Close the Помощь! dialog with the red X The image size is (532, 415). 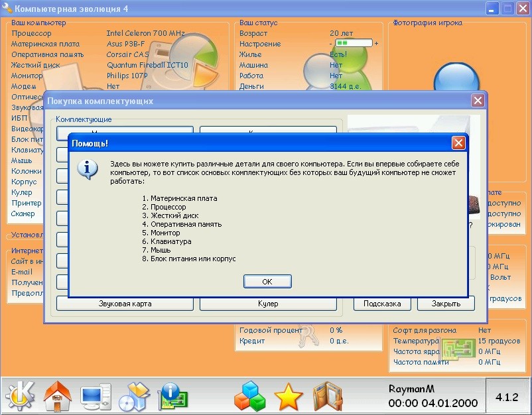coord(458,143)
